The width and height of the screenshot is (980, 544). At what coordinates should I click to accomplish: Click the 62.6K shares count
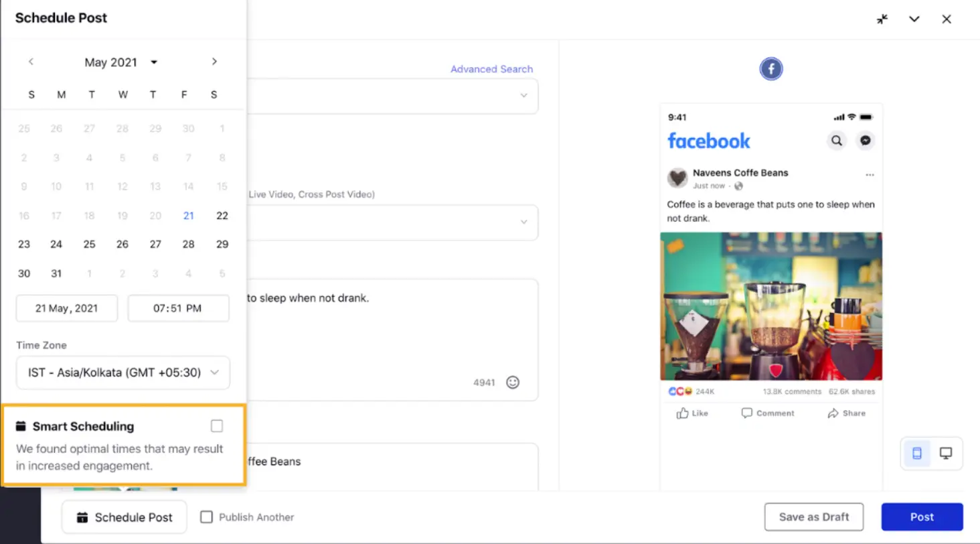[851, 392]
